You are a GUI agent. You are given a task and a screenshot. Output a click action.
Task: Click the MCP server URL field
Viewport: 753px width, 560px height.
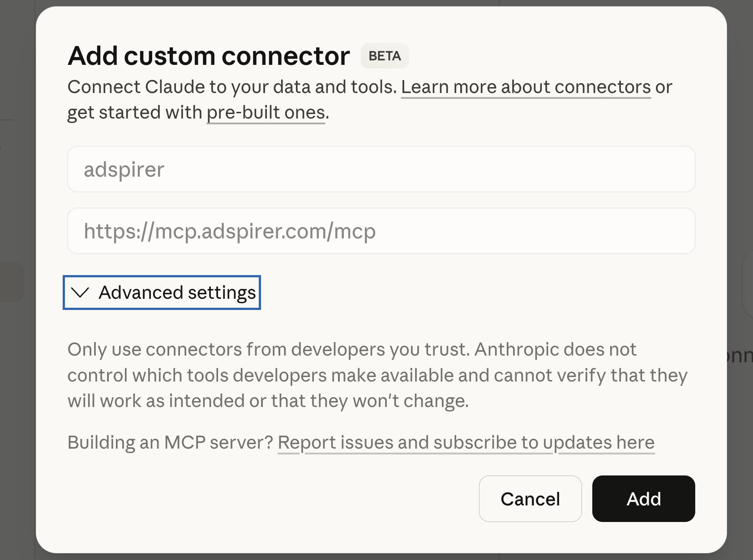[x=381, y=231]
